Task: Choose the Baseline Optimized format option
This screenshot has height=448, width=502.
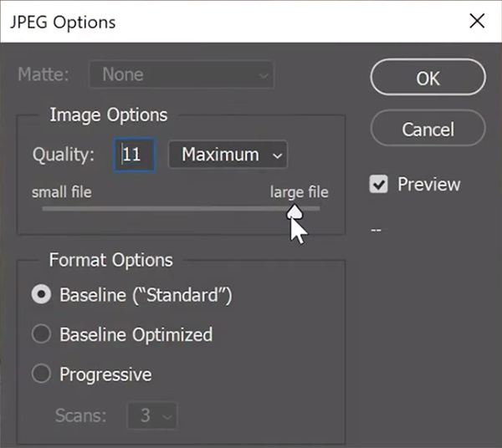Action: (x=41, y=334)
